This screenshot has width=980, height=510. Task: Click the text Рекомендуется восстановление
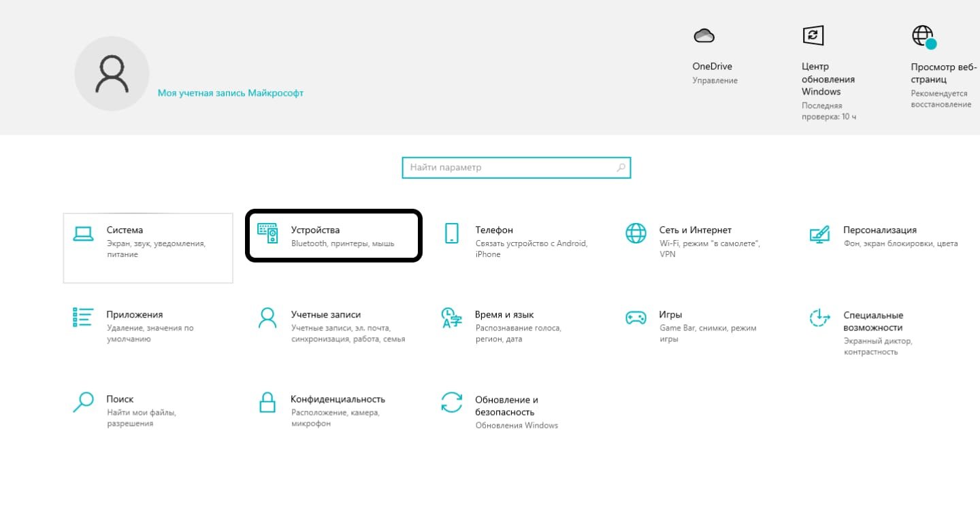point(941,99)
